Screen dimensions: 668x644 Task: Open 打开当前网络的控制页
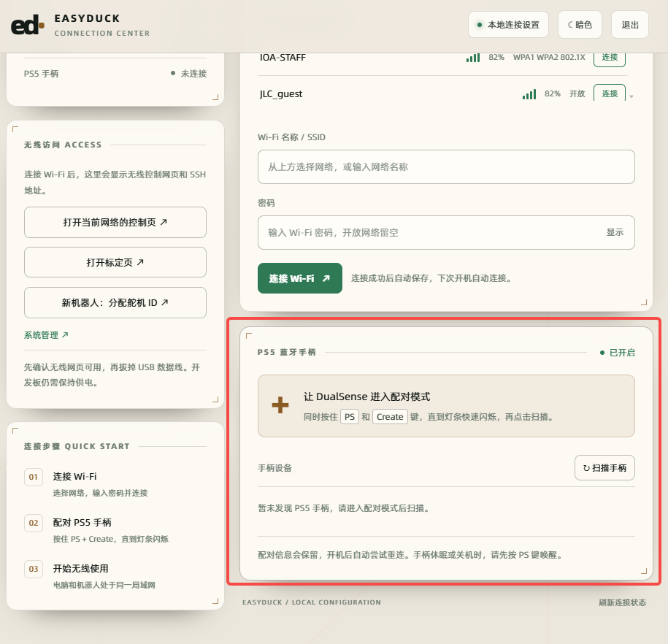[x=115, y=223]
